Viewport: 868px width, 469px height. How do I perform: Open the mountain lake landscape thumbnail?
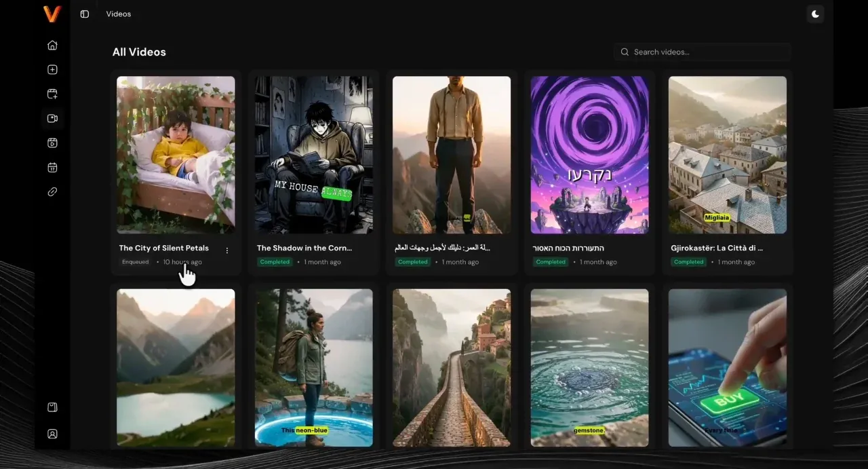coord(176,368)
